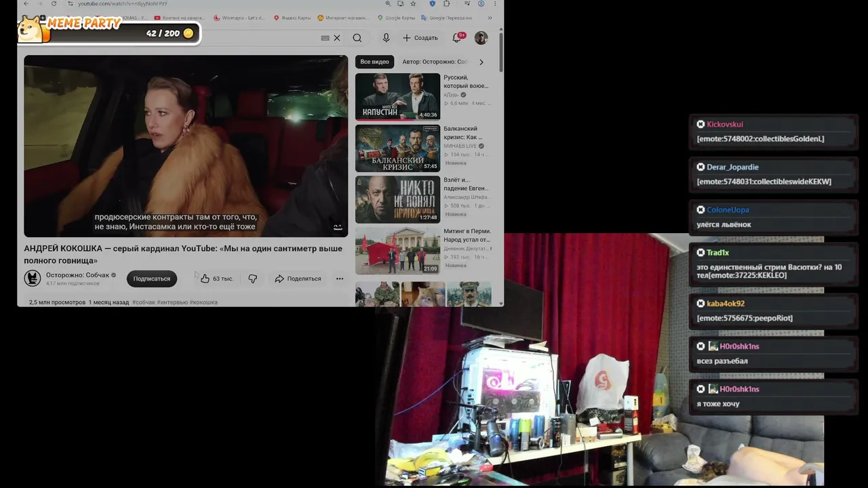Click the #интервью hashtag

click(172, 302)
